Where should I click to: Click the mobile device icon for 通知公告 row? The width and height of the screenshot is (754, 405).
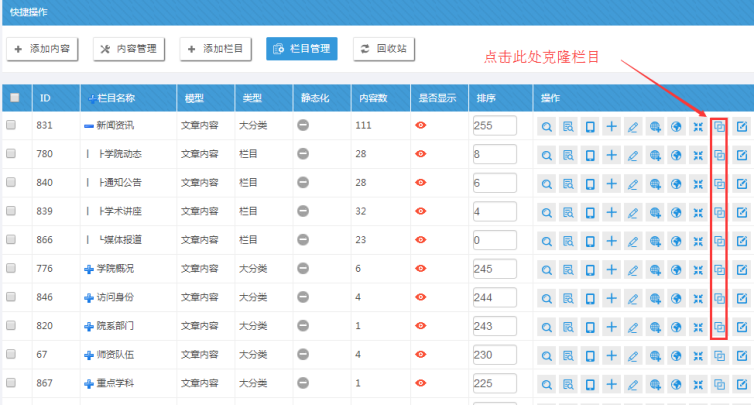pyautogui.click(x=590, y=184)
